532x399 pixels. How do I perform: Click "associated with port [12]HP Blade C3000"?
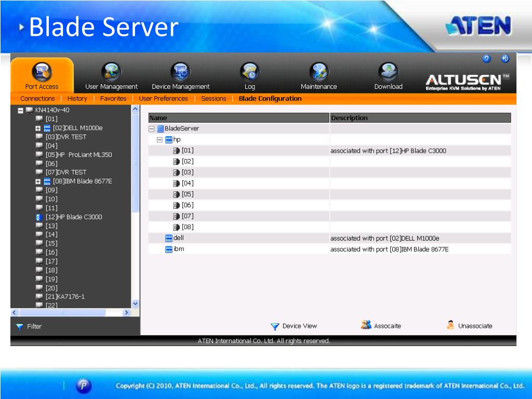[x=388, y=151]
